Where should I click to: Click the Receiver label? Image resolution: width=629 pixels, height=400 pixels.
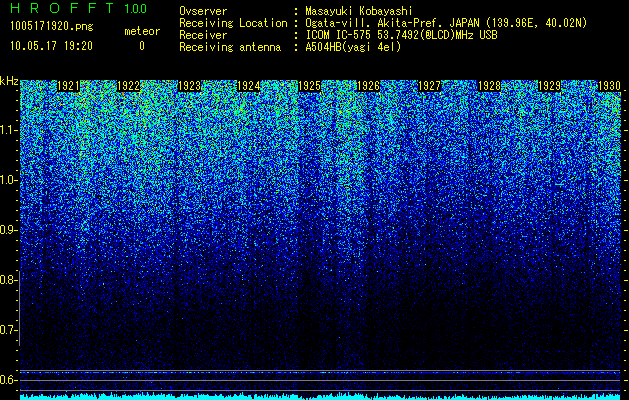click(x=203, y=35)
